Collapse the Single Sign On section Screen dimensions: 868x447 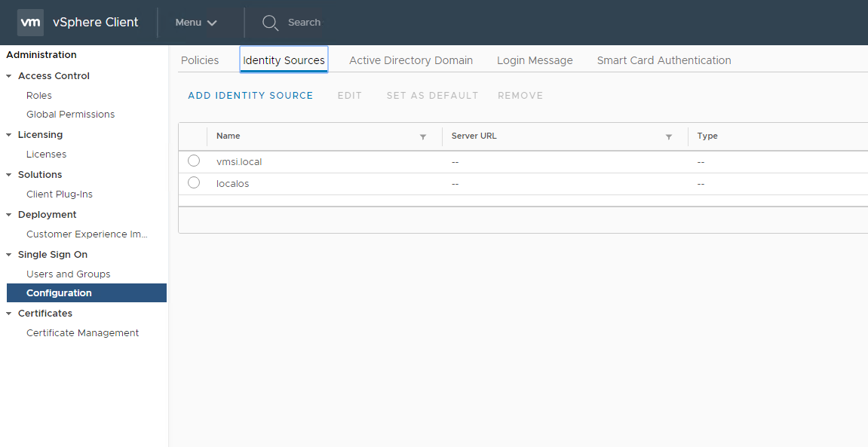(x=9, y=255)
